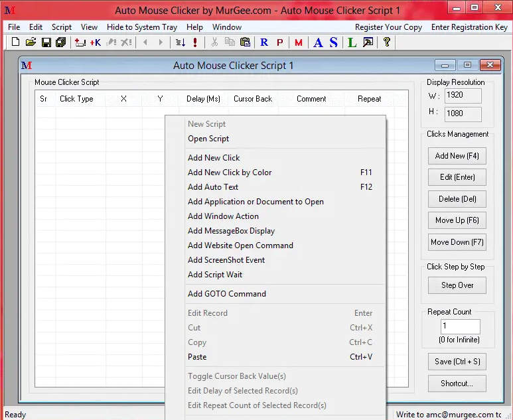Viewport: 513px width, 420px height.
Task: Click the grayed X! delete record icon
Action: 126,42
